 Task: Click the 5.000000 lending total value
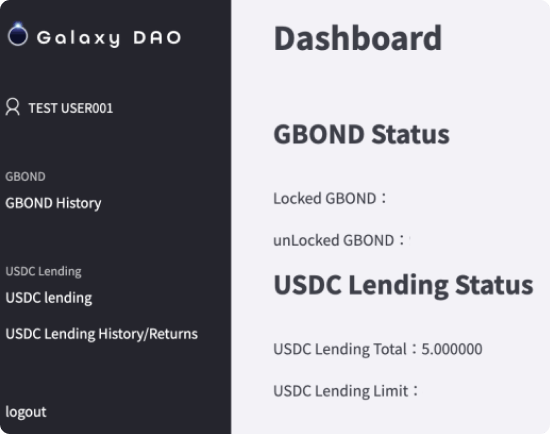(x=452, y=349)
